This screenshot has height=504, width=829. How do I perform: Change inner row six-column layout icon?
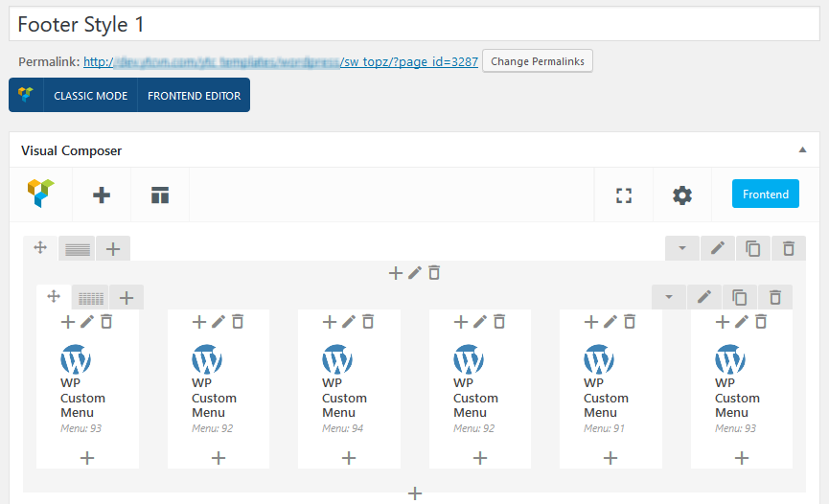pos(91,298)
